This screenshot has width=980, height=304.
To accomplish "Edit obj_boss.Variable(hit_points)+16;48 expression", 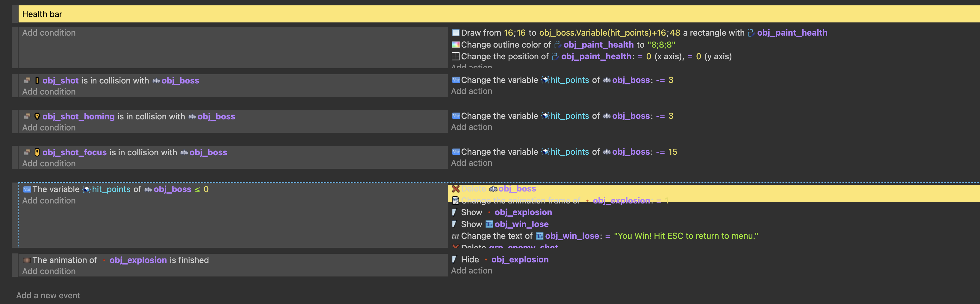I will (x=610, y=33).
